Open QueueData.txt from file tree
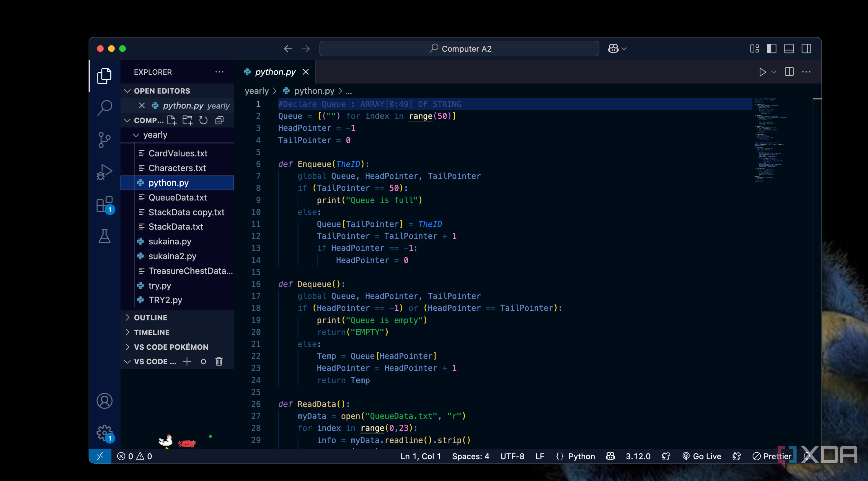The image size is (868, 481). pyautogui.click(x=177, y=197)
